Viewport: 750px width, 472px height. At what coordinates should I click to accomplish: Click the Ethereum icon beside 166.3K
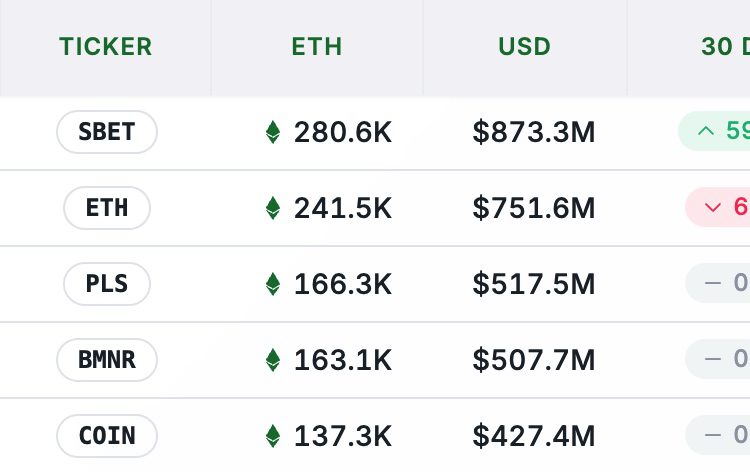[272, 284]
